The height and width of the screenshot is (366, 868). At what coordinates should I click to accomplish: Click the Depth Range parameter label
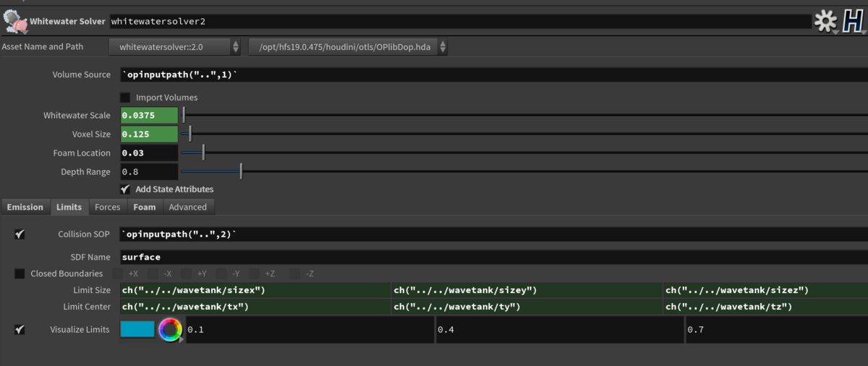(x=85, y=172)
